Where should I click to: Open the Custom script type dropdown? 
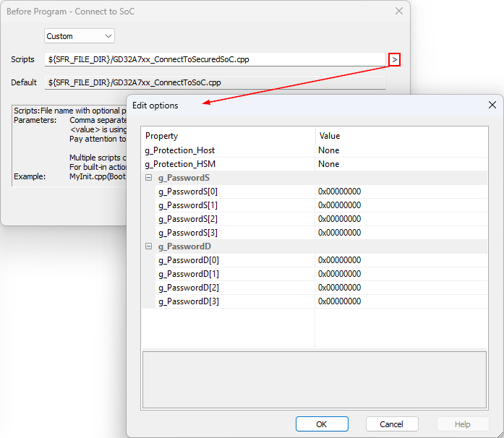coord(80,36)
